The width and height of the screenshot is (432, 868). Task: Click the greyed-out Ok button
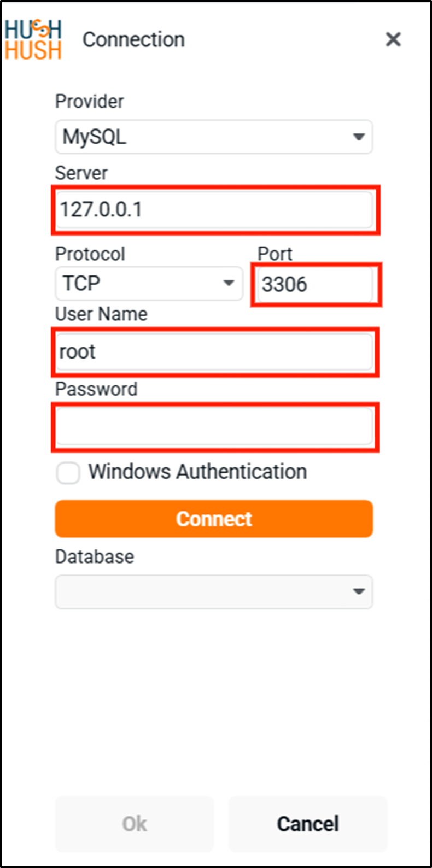click(135, 824)
